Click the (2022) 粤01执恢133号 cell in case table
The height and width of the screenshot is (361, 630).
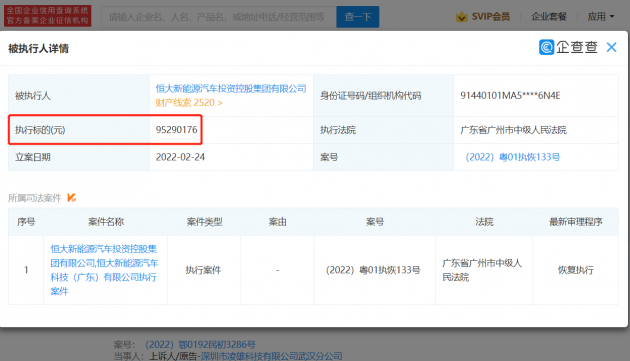pos(373,270)
